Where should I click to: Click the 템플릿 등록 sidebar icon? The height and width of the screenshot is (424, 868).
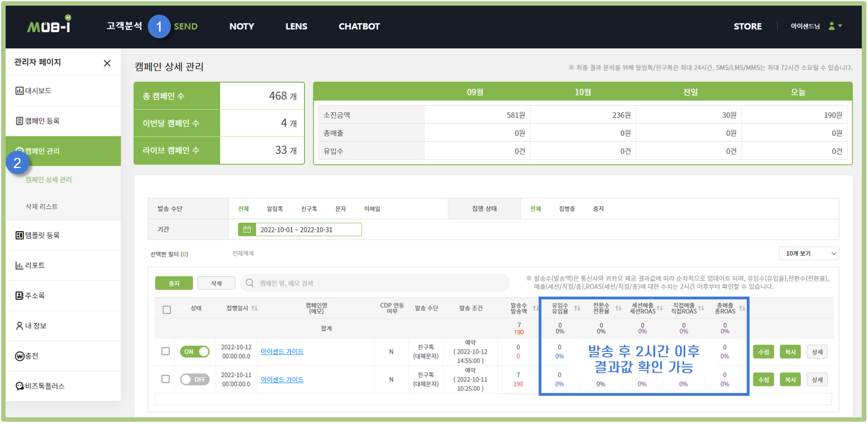click(19, 235)
